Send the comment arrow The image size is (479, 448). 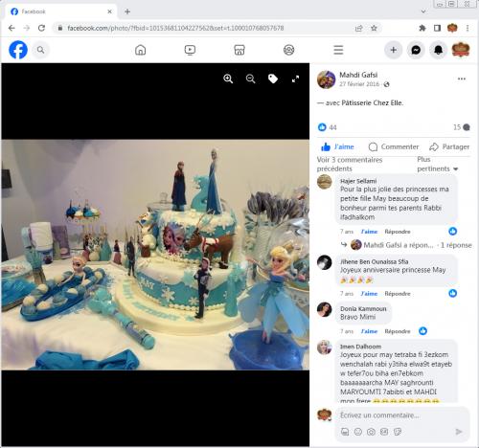pos(459,432)
